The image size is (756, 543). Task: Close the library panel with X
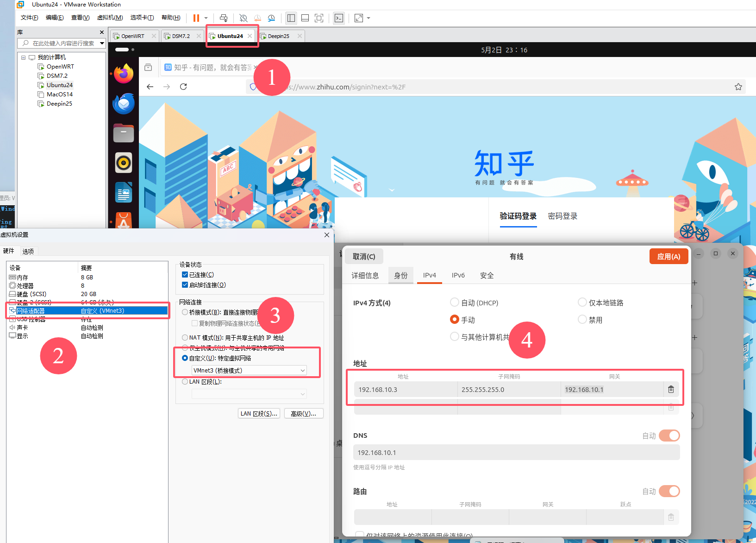click(102, 32)
